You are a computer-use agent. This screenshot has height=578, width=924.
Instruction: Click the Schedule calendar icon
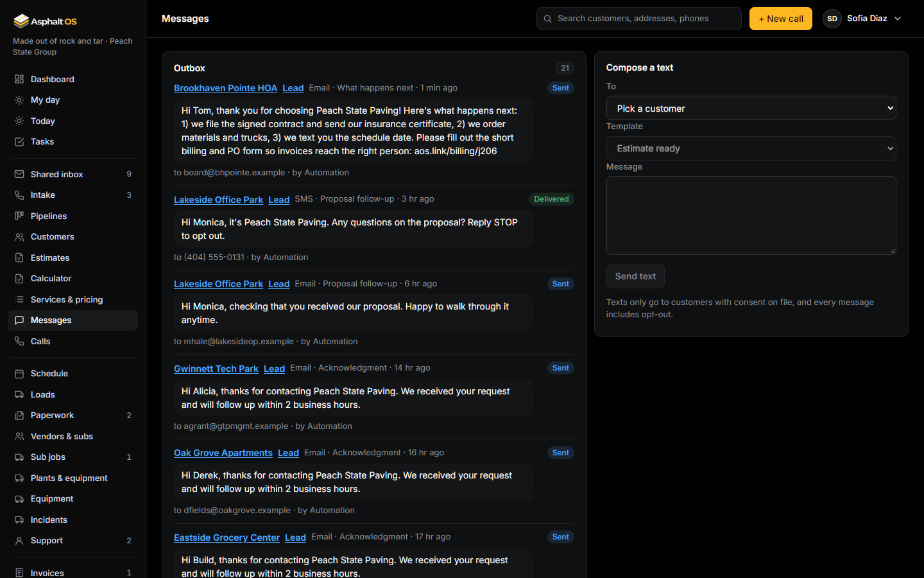(19, 374)
